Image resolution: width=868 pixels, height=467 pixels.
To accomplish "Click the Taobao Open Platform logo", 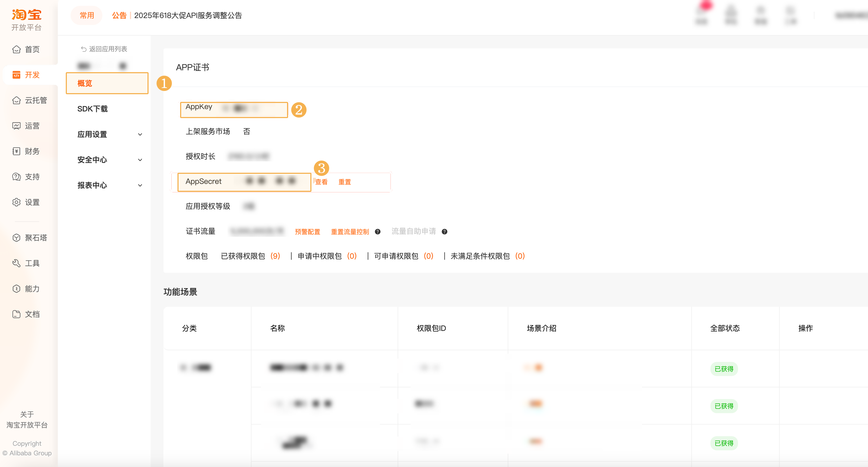I will tap(26, 20).
